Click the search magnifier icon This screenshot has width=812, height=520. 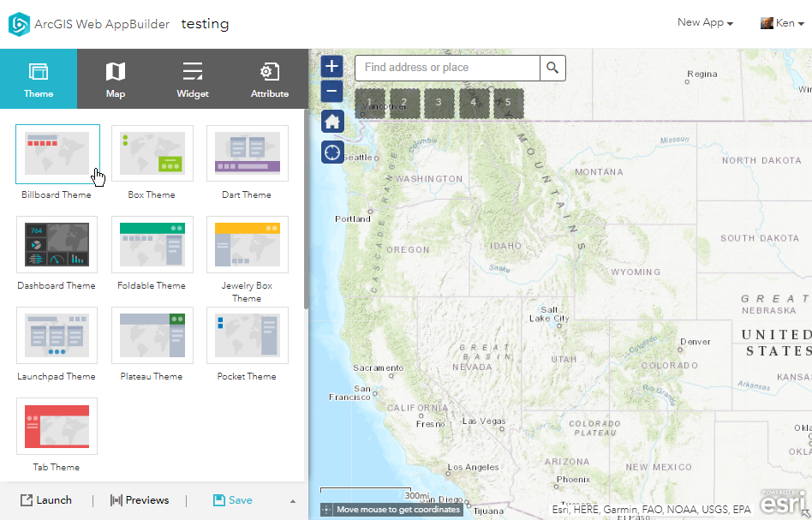point(552,68)
